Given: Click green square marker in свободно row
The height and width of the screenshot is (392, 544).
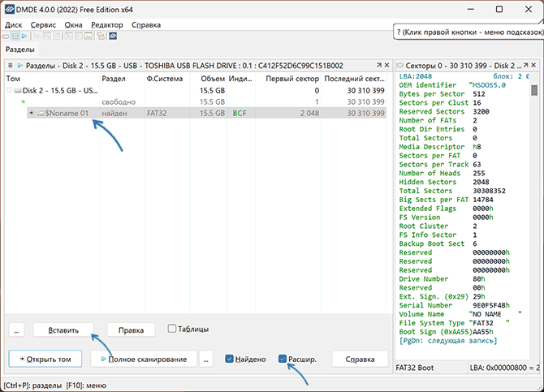Looking at the screenshot, I should point(24,101).
